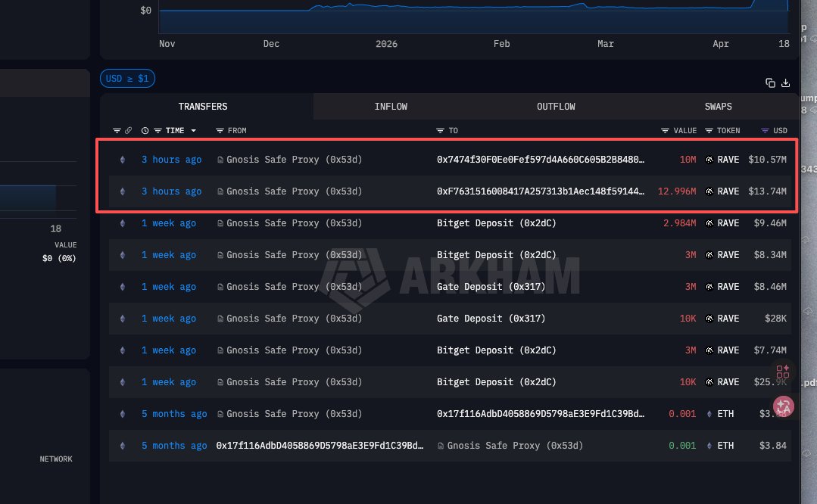Click the contract icon before Gnosis Safe Proxy, $13.74M row

click(220, 191)
